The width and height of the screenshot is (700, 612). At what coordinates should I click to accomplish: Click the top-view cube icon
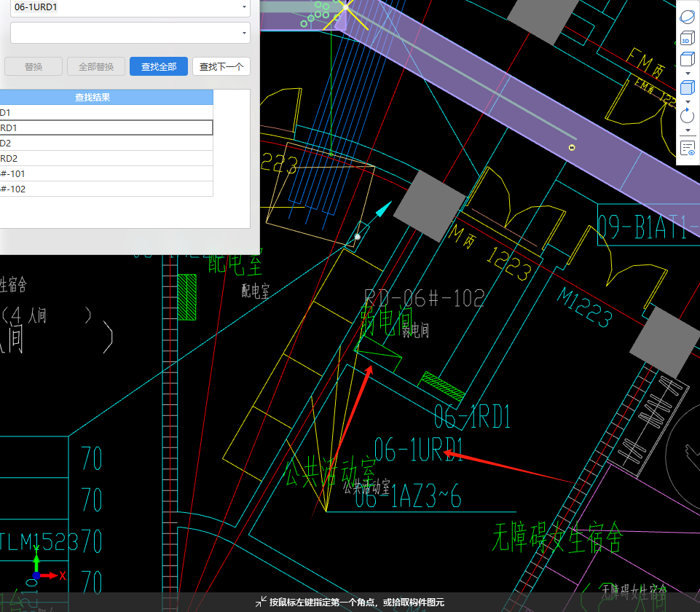(687, 59)
